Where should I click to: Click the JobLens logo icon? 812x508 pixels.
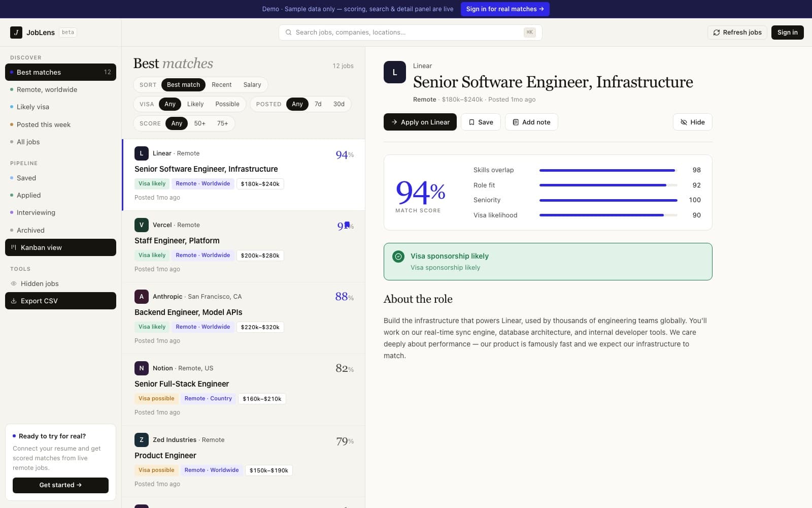pos(16,33)
